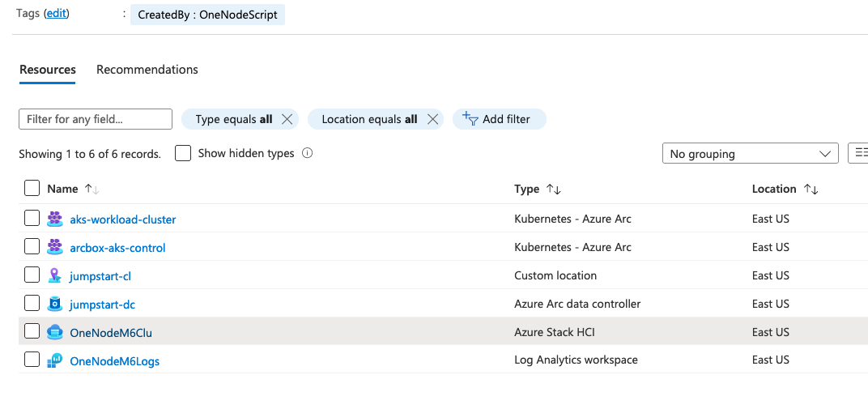Click the Name column header
The height and width of the screenshot is (409, 868).
(62, 189)
